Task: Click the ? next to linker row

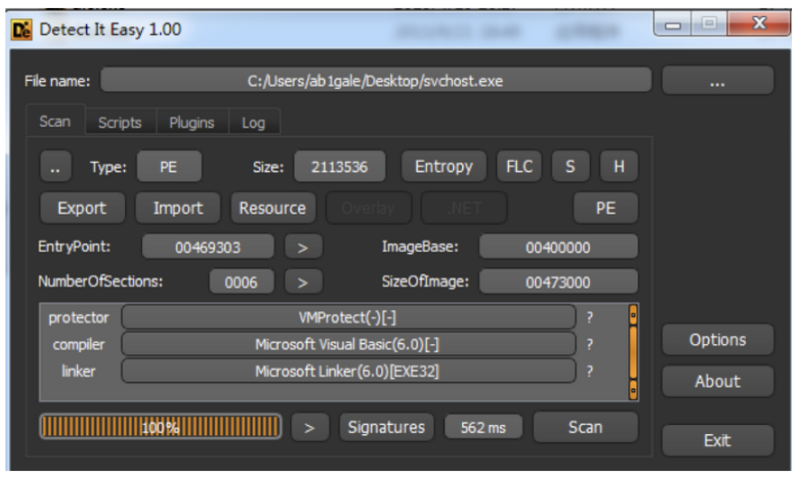Action: 590,371
